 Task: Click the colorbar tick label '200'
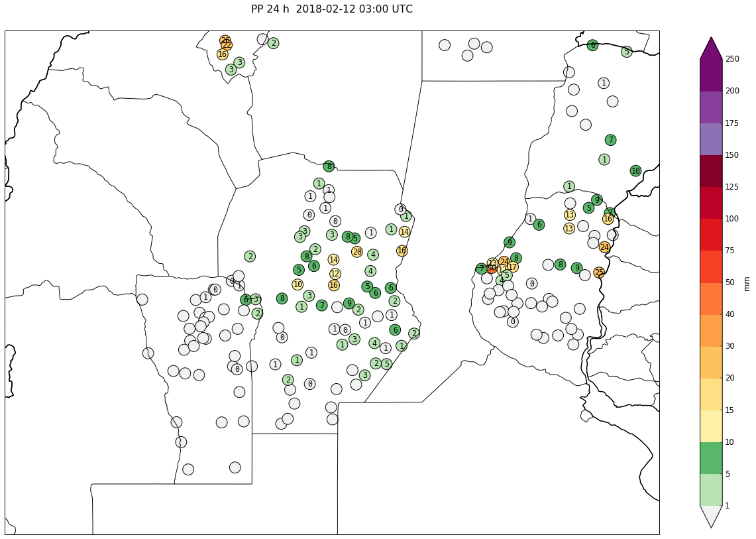tap(732, 91)
